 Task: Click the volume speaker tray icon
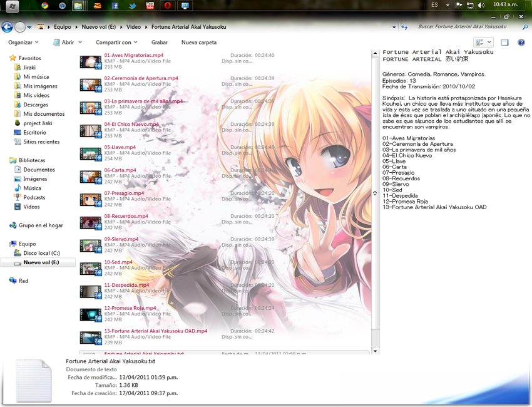tap(481, 5)
